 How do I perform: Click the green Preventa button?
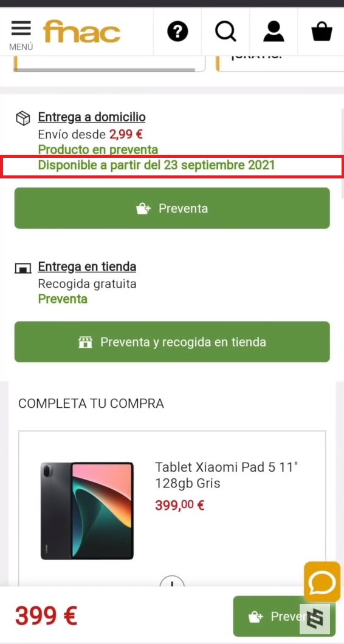(x=172, y=208)
